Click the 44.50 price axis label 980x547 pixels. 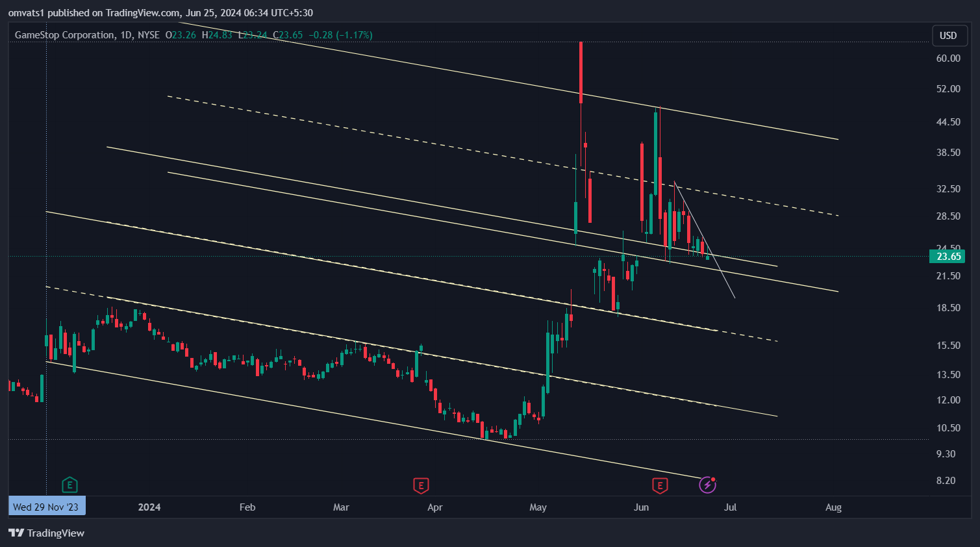(x=948, y=122)
